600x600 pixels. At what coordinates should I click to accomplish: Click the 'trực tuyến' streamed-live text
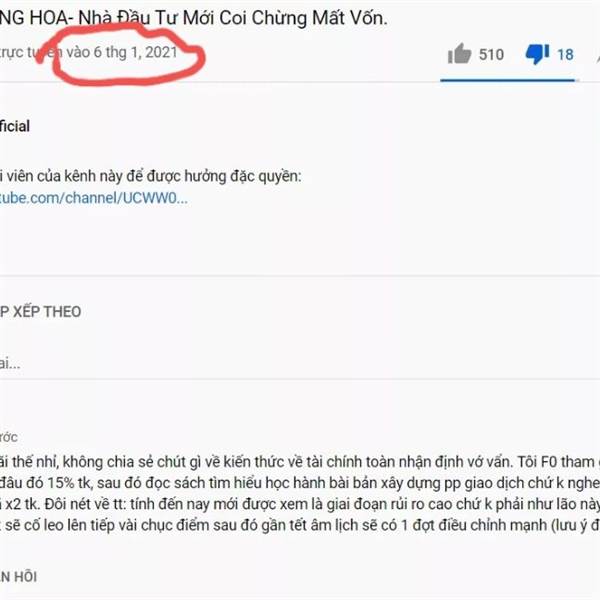(x=31, y=52)
